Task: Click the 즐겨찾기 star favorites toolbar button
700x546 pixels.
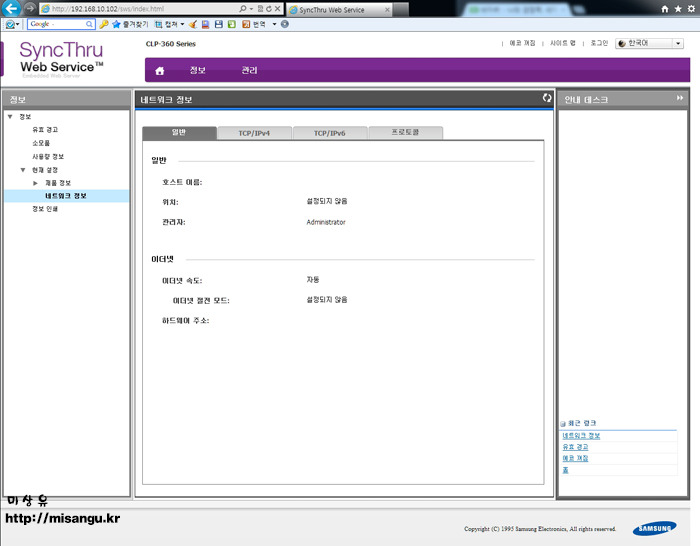Action: coord(129,24)
